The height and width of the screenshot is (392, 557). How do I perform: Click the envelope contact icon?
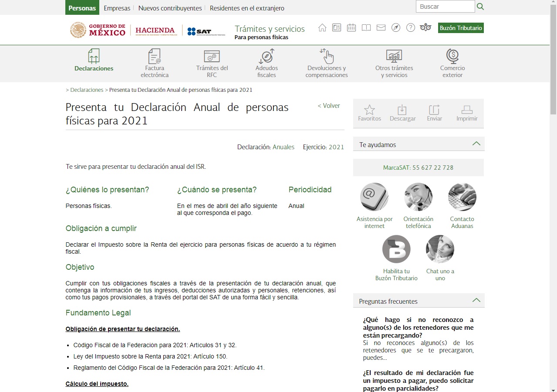[381, 27]
